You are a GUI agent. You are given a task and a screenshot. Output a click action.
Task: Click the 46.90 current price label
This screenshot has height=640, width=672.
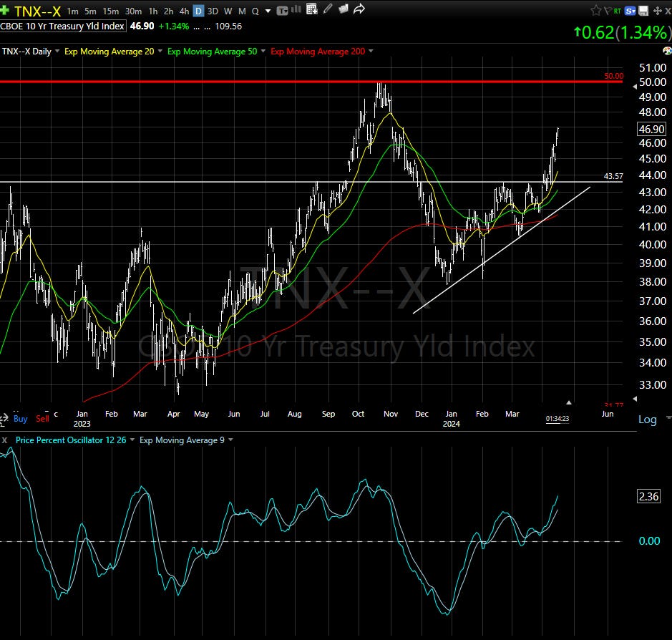pos(651,129)
